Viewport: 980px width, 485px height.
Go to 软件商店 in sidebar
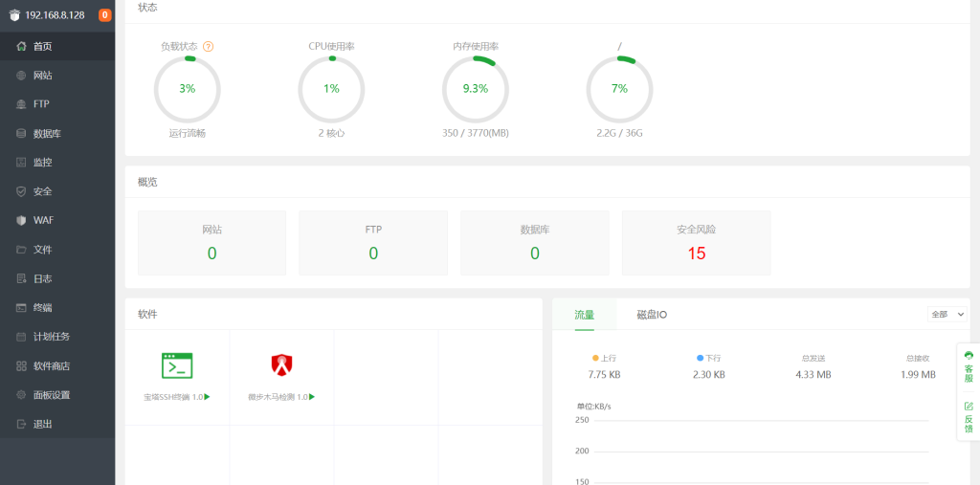(x=51, y=365)
